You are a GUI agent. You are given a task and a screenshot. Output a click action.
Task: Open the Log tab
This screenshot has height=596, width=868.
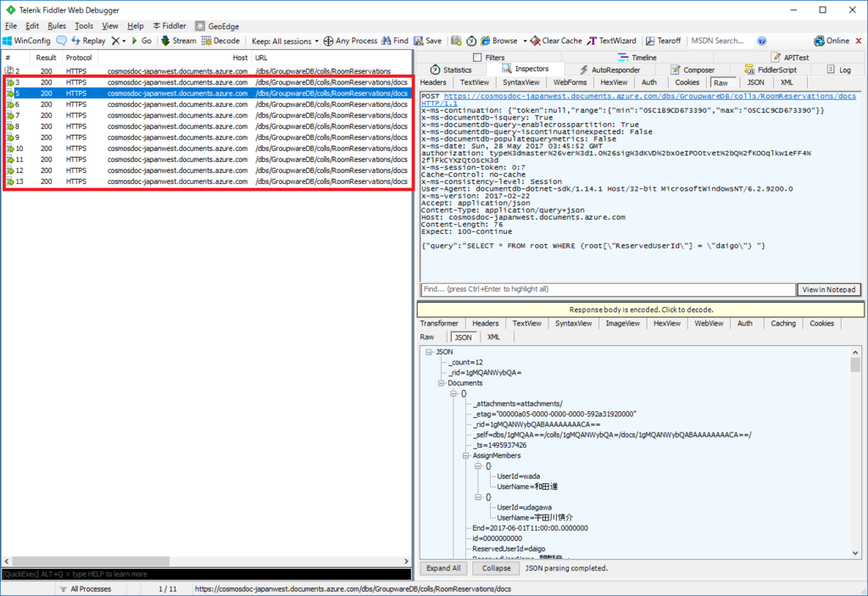(838, 70)
